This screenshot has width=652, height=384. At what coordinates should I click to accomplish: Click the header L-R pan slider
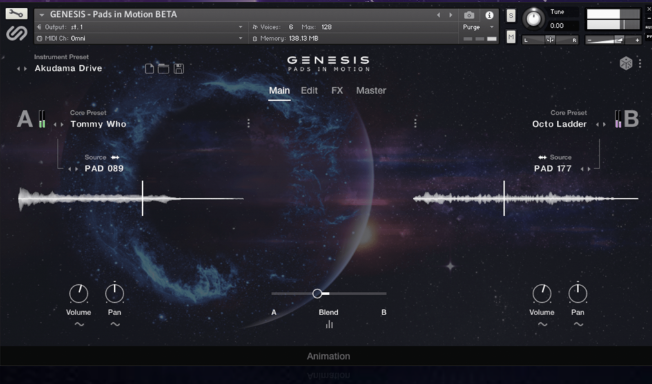[x=550, y=40]
